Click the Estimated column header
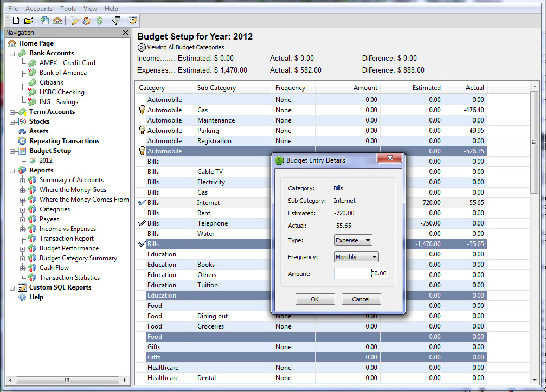Image resolution: width=546 pixels, height=392 pixels. click(x=412, y=88)
